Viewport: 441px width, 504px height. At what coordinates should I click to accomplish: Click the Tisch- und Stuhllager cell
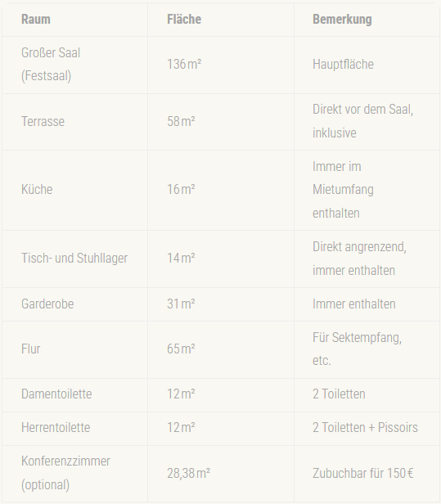coord(74,258)
